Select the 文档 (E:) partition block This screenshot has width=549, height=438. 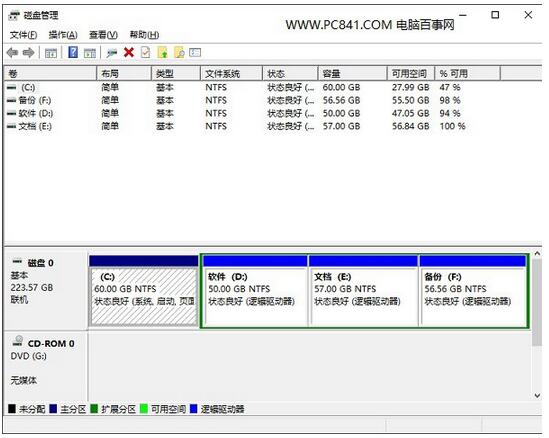point(363,291)
